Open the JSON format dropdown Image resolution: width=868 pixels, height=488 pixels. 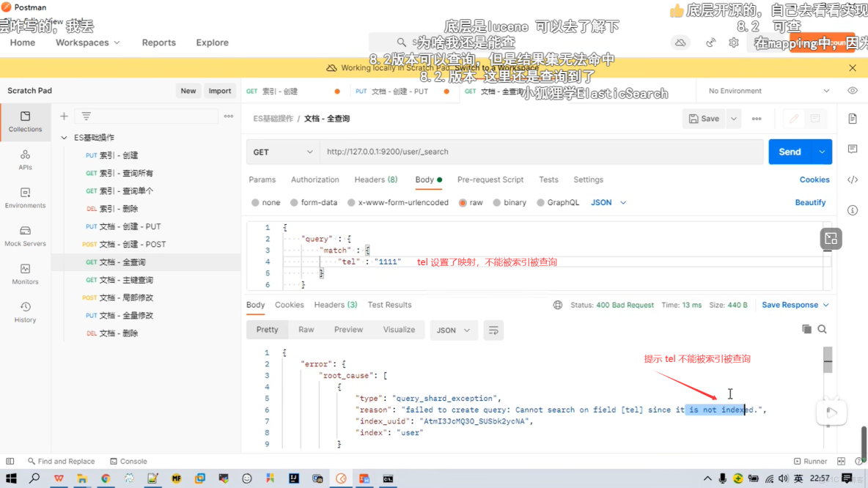point(607,202)
